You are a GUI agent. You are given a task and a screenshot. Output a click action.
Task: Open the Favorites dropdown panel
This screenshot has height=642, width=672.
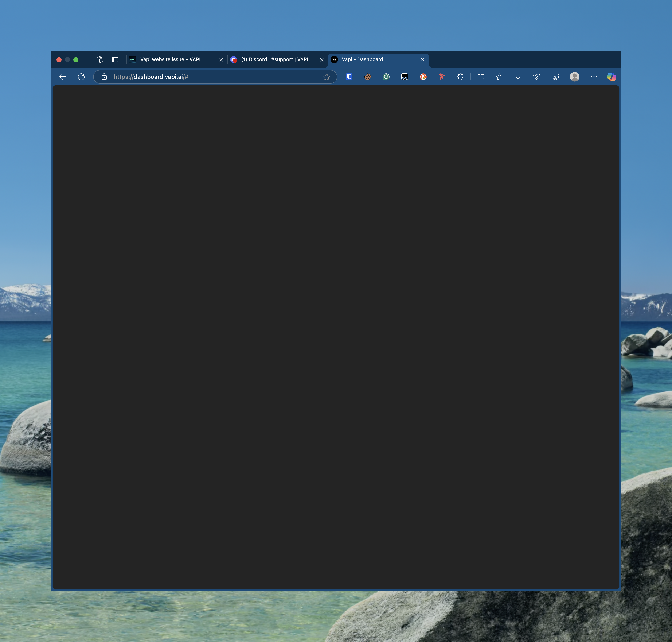[499, 77]
